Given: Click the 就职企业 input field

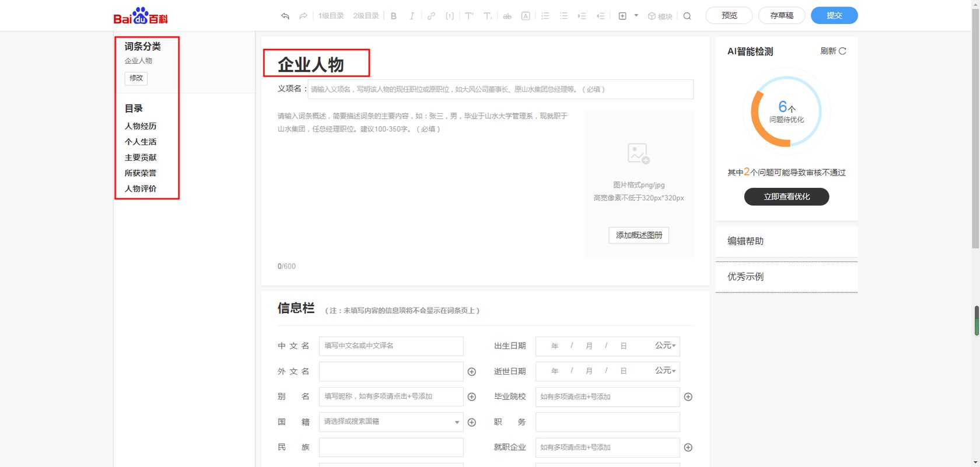Looking at the screenshot, I should [x=608, y=448].
